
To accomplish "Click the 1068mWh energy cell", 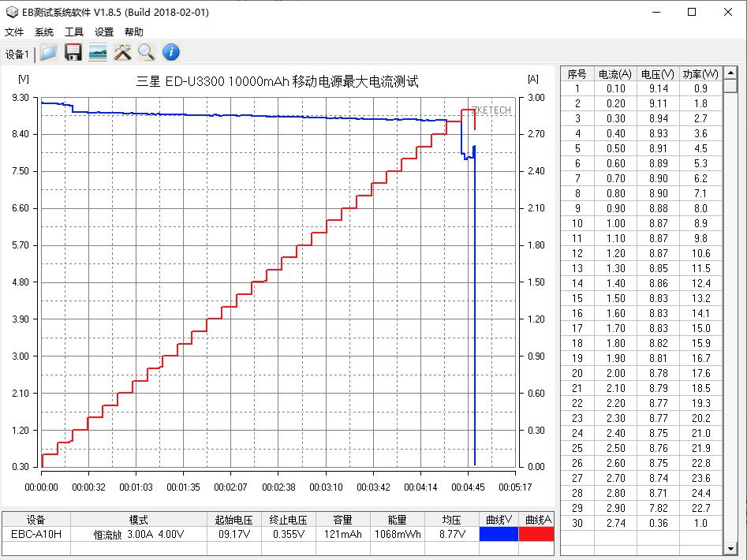I will coord(397,534).
